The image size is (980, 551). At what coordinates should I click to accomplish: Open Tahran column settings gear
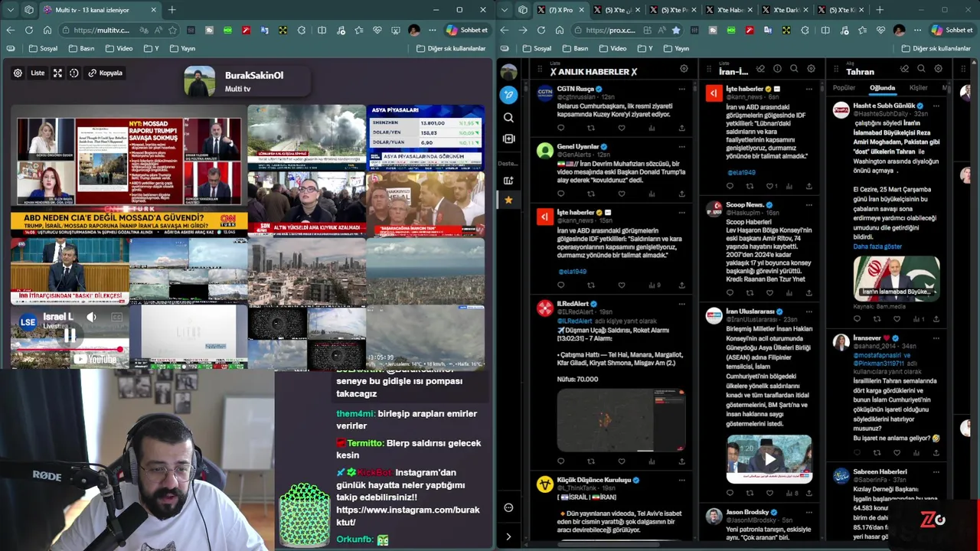pyautogui.click(x=938, y=69)
